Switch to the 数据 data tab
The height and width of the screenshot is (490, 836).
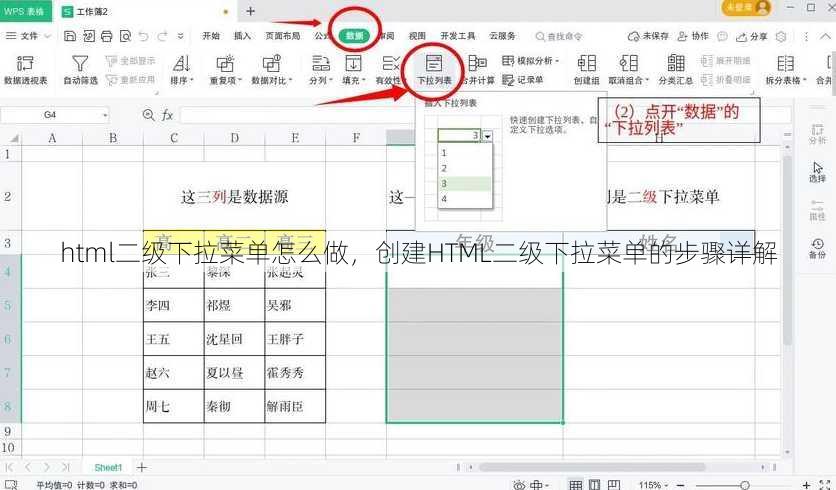[x=354, y=36]
